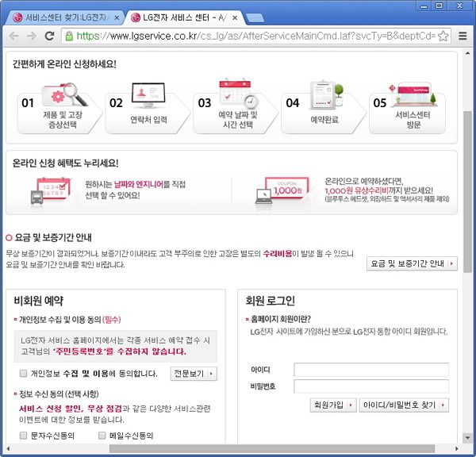The width and height of the screenshot is (476, 457).
Task: Click the 연락처 입력 step label
Action: coord(148,120)
